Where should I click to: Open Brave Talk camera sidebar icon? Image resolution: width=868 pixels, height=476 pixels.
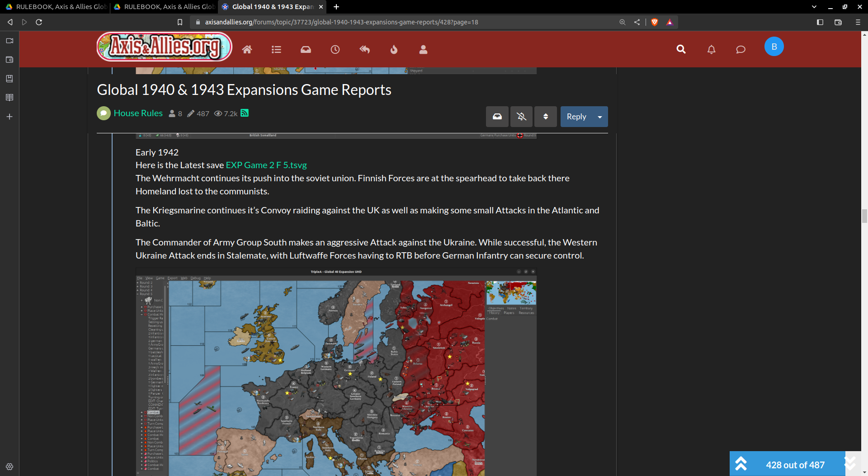point(9,41)
